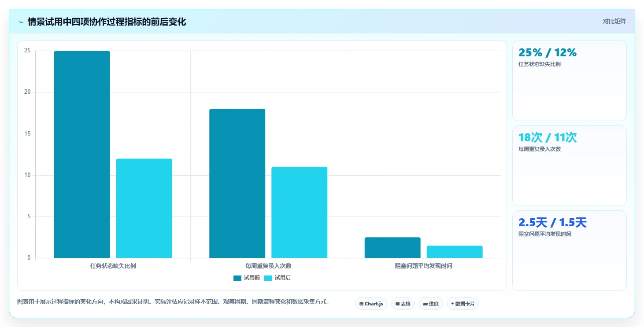Click the y-axis value 10
644x327 pixels.
pyautogui.click(x=28, y=175)
